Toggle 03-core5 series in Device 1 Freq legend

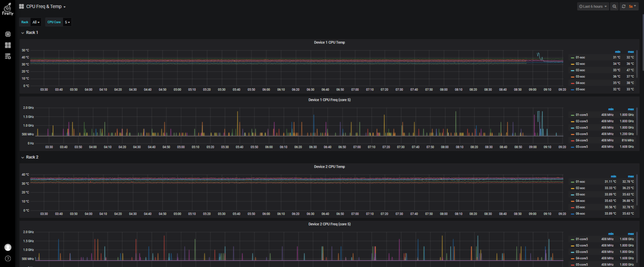[x=581, y=134]
